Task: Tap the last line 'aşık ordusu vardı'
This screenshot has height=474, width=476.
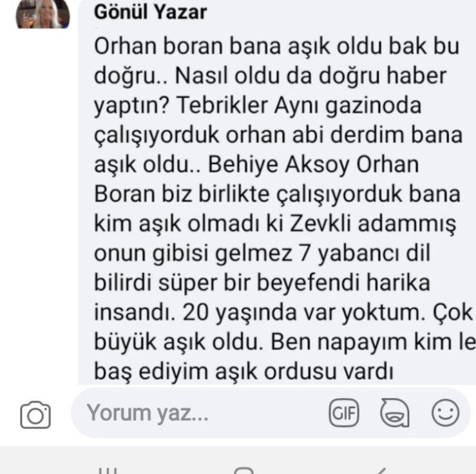Action: [x=304, y=372]
